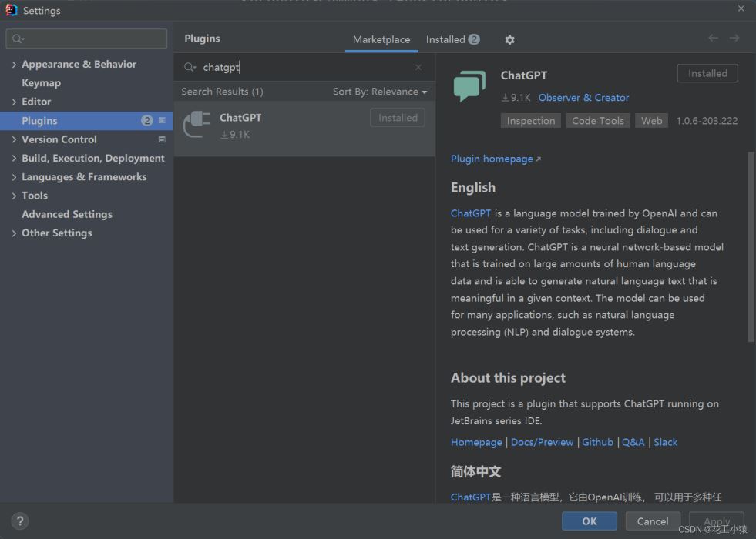Image resolution: width=756 pixels, height=539 pixels.
Task: Focus the plugin search field containing chatgpt
Action: pos(304,67)
